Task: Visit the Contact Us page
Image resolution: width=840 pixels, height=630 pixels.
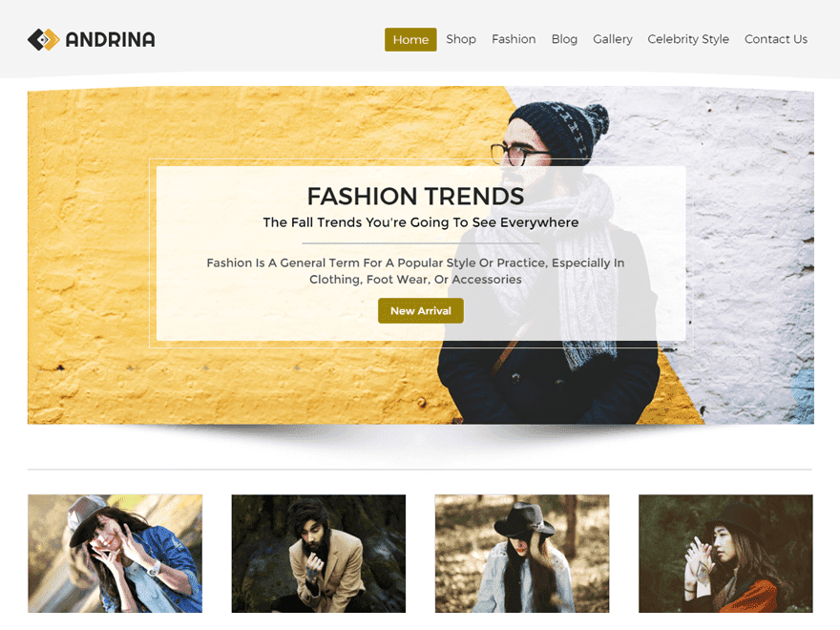Action: [776, 39]
